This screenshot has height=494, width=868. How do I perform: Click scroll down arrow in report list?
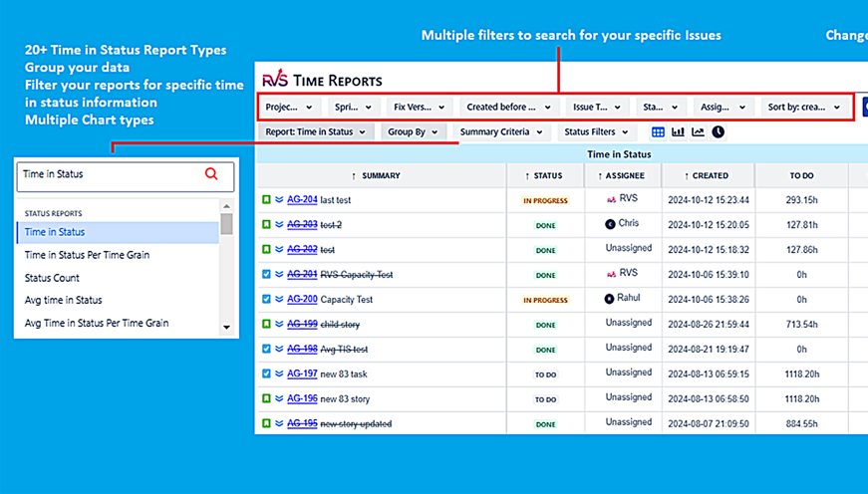click(226, 328)
